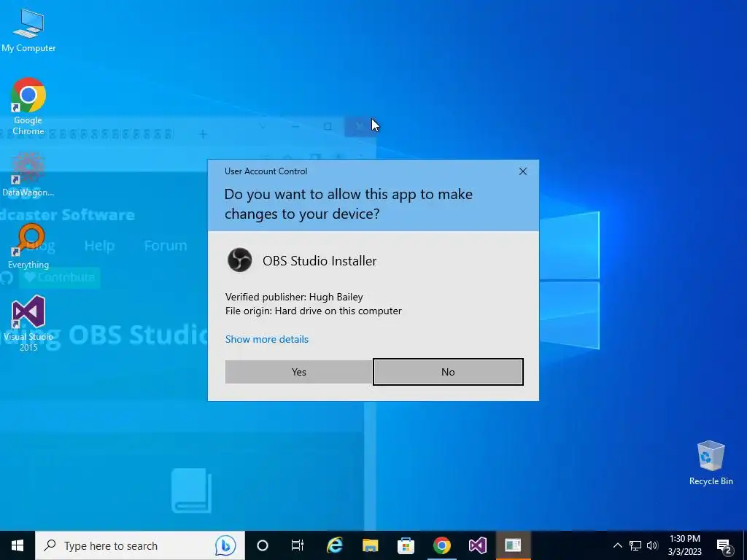Click the Contribute button on OBS webpage
747x560 pixels.
60,278
